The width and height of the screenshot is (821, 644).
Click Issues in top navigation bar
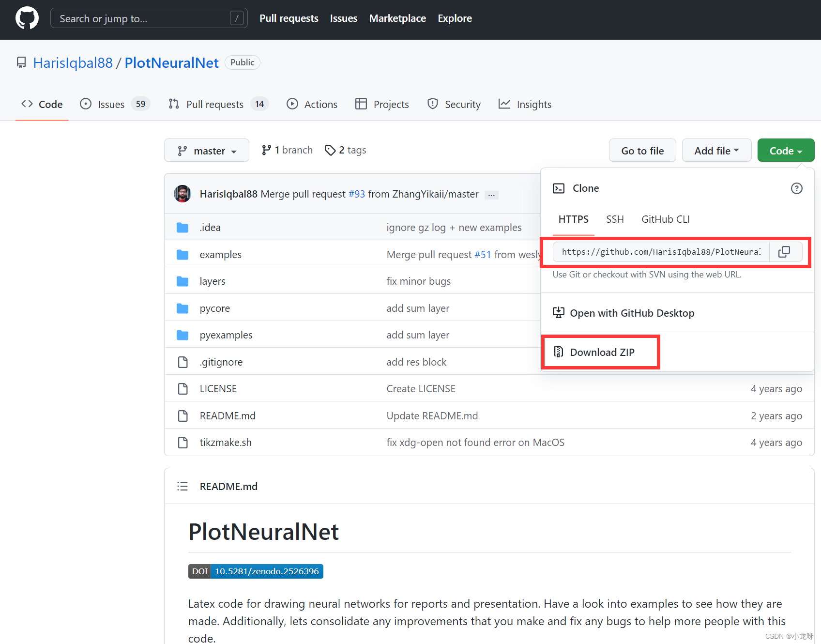(344, 18)
